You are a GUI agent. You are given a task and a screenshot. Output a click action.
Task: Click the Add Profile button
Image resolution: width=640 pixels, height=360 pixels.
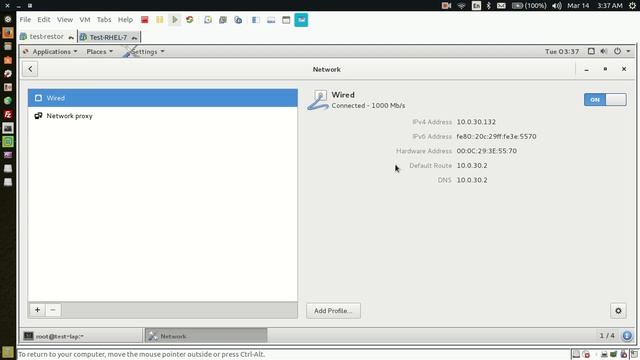(x=333, y=311)
